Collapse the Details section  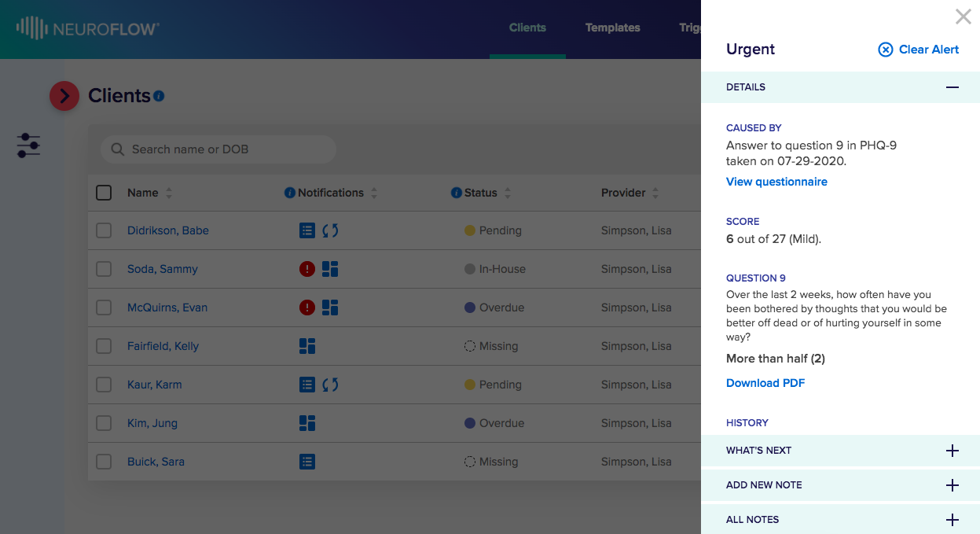[952, 87]
